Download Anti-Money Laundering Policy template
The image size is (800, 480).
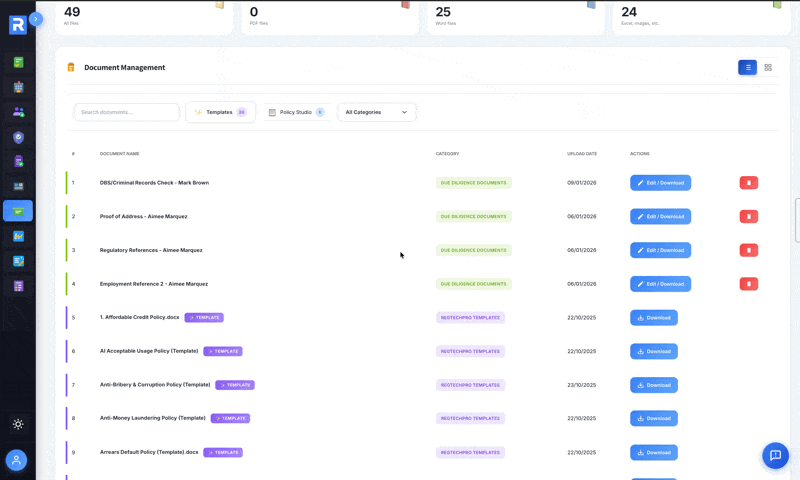654,418
